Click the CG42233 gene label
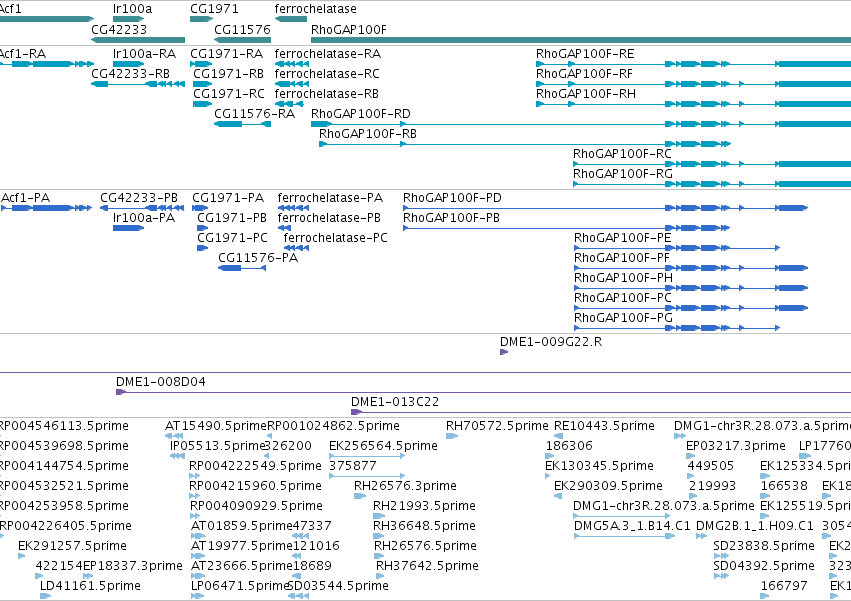Image resolution: width=851 pixels, height=601 pixels. (119, 29)
